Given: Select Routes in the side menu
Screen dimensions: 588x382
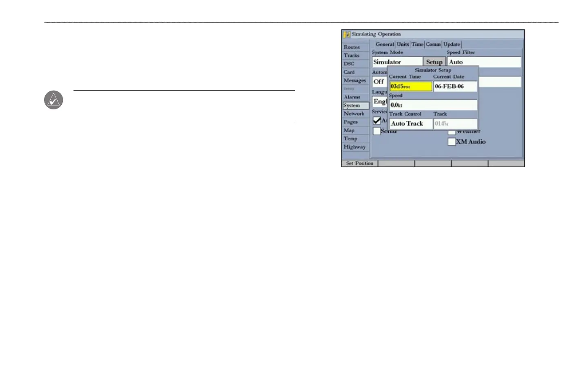Looking at the screenshot, I should [356, 47].
